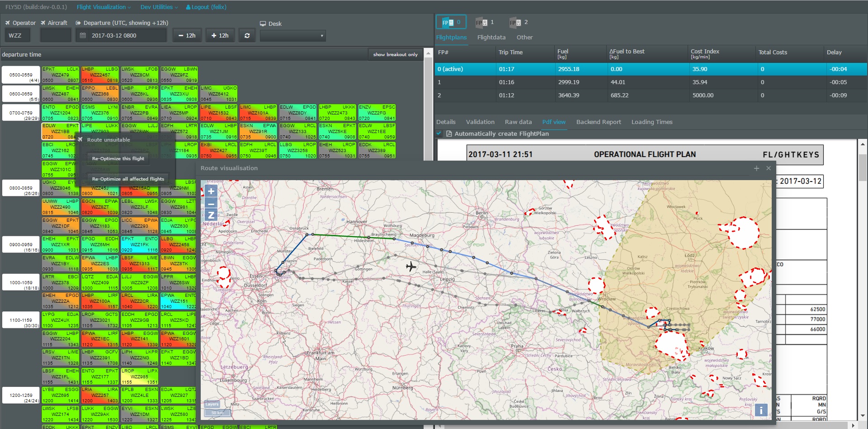Zoom in on the route map
868x429 pixels.
pyautogui.click(x=211, y=191)
